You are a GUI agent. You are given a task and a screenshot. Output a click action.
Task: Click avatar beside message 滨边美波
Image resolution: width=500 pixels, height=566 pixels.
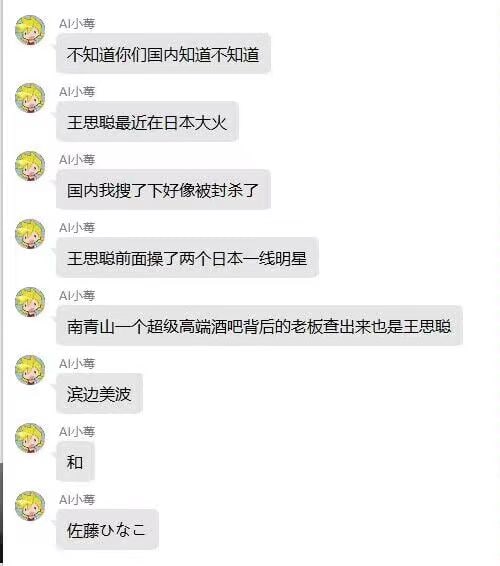(x=30, y=370)
